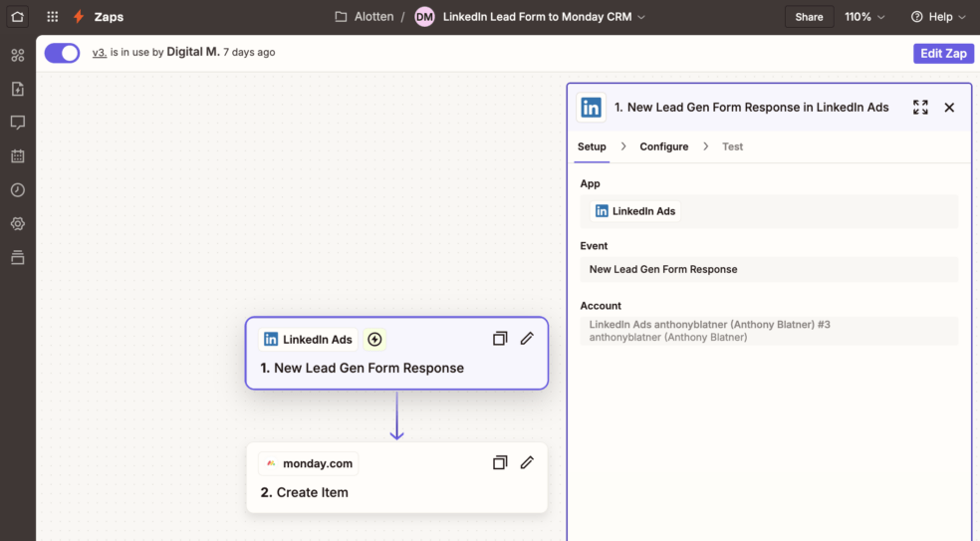980x541 pixels.
Task: Click the 'Digital M.' user name text
Action: tap(193, 52)
